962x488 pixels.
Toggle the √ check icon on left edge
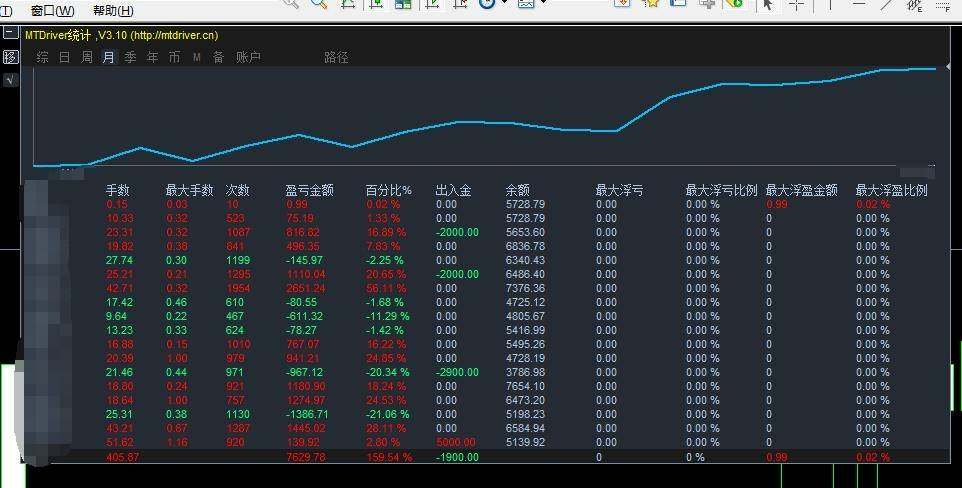coord(10,79)
